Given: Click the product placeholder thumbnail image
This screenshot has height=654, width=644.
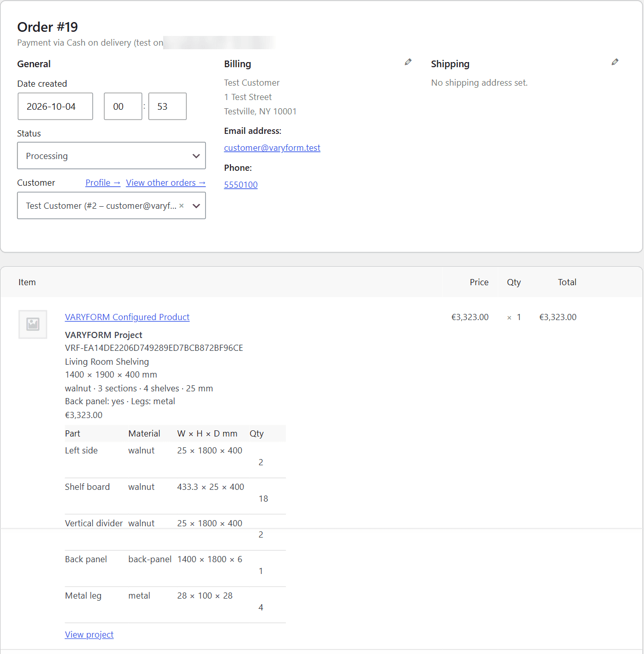Looking at the screenshot, I should pos(33,324).
